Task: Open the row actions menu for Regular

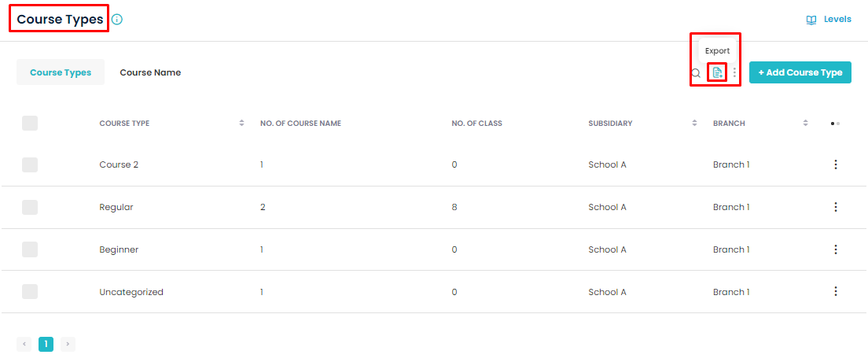Action: [836, 207]
